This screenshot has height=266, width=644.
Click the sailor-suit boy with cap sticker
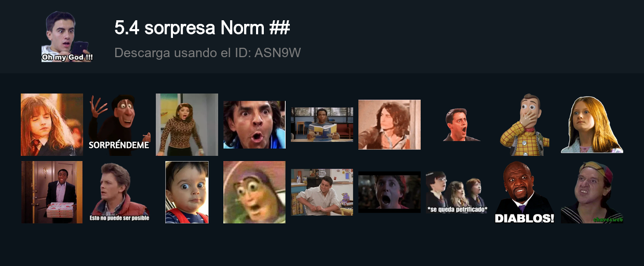pos(592,192)
